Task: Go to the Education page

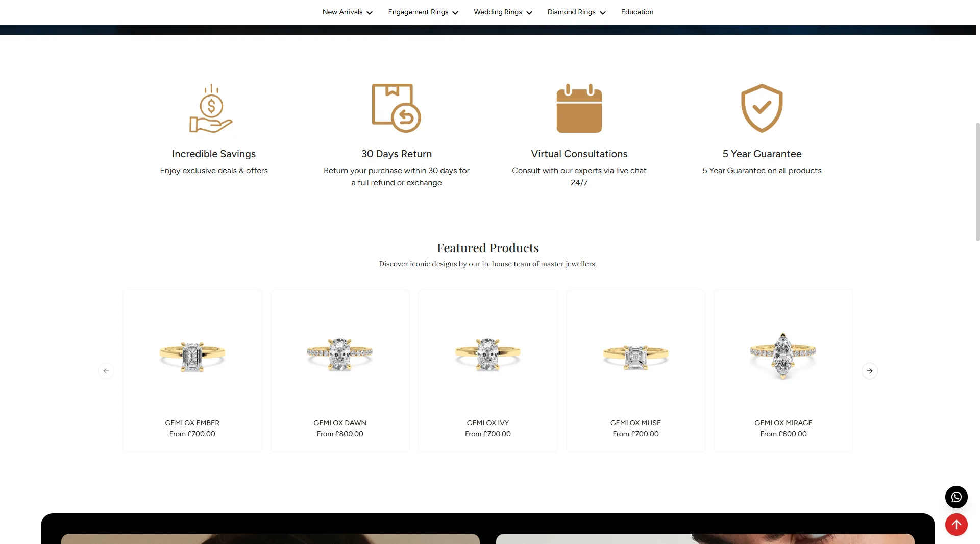Action: pos(637,12)
